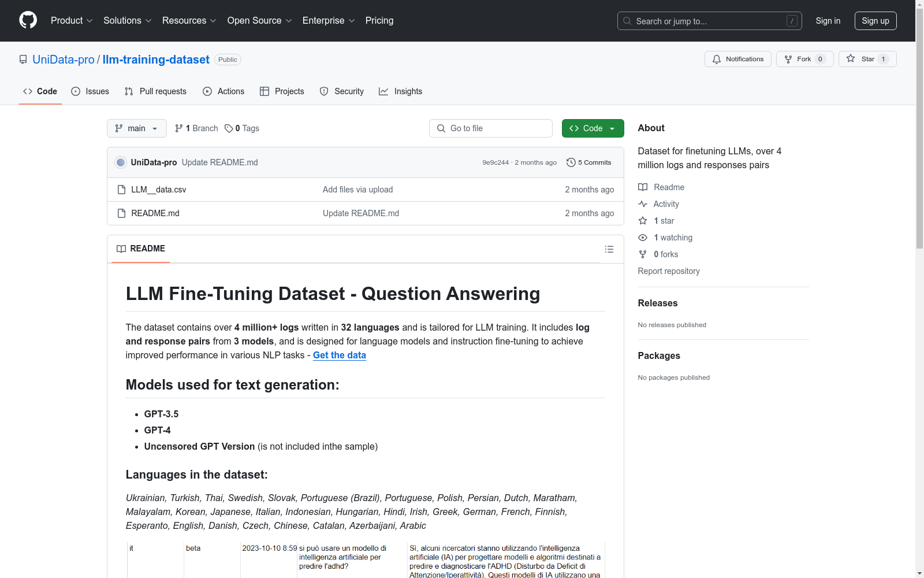Focus the 'Go to file' search field
924x578 pixels.
pyautogui.click(x=491, y=128)
